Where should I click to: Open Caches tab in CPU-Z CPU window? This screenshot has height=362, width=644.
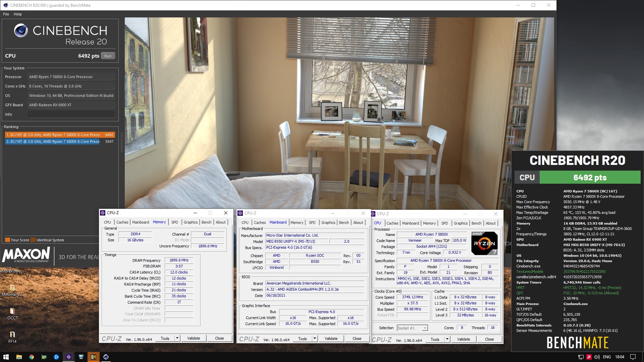[392, 223]
